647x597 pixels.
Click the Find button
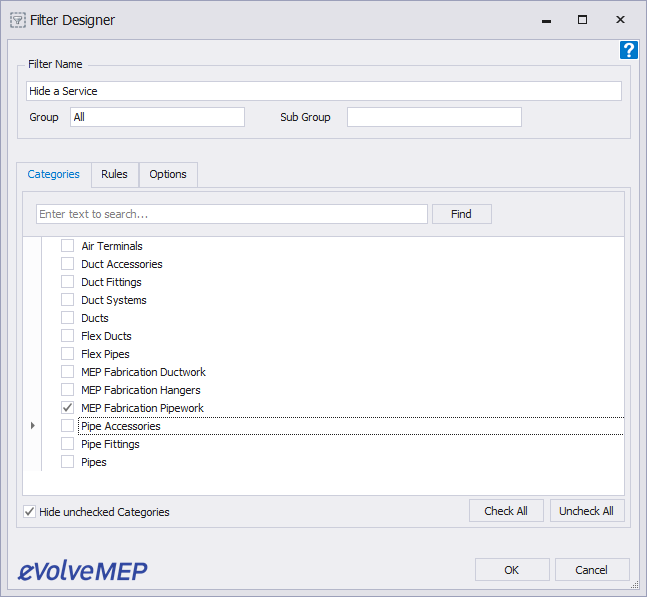coord(461,214)
